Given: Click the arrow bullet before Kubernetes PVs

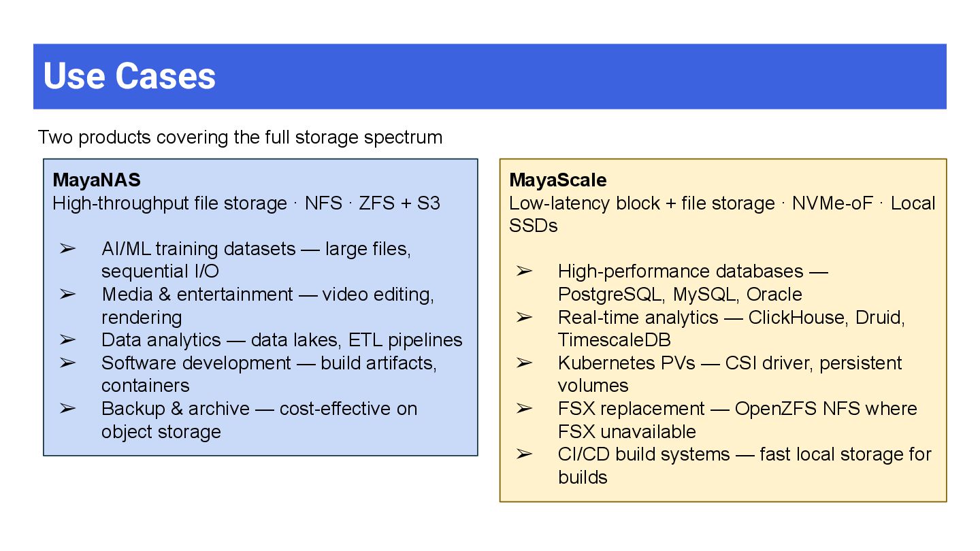Looking at the screenshot, I should pos(523,363).
